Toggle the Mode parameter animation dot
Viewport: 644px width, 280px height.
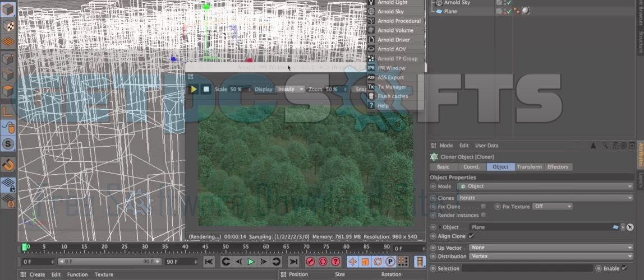click(433, 186)
